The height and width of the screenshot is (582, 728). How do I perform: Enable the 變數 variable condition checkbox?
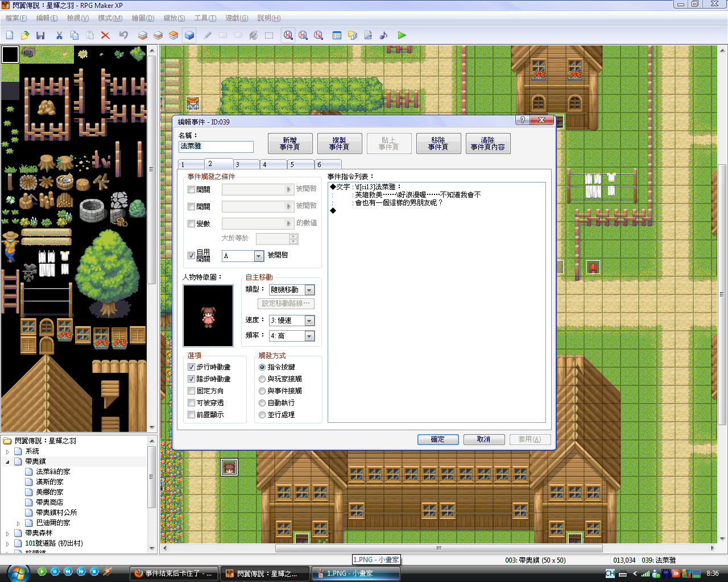192,223
